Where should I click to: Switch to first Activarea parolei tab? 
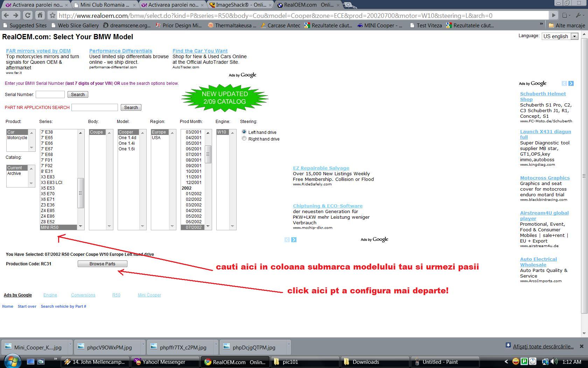37,5
